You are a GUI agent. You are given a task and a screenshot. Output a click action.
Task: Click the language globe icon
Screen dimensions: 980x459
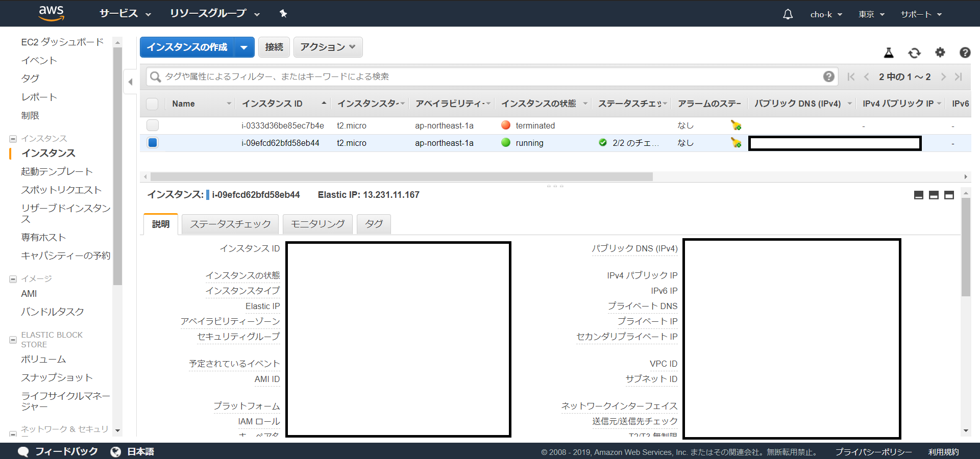(116, 452)
